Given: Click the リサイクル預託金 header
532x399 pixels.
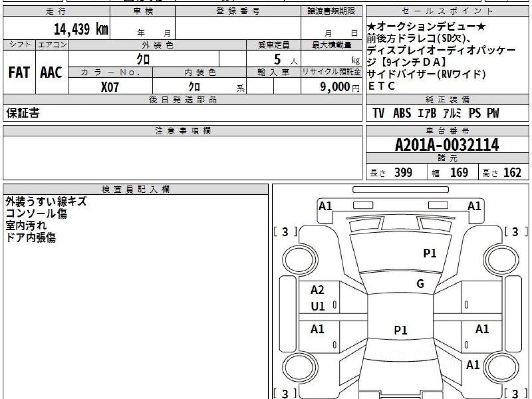Looking at the screenshot, I should click(331, 73).
